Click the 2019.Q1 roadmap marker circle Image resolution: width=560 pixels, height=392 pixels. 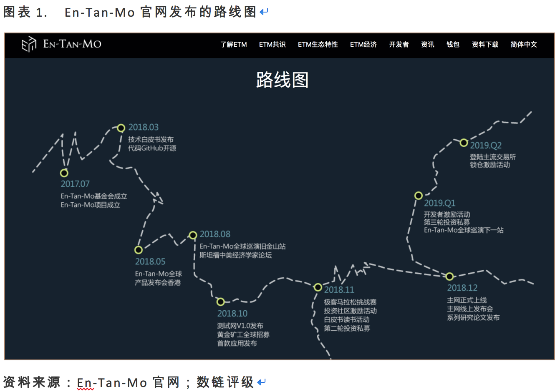(419, 195)
